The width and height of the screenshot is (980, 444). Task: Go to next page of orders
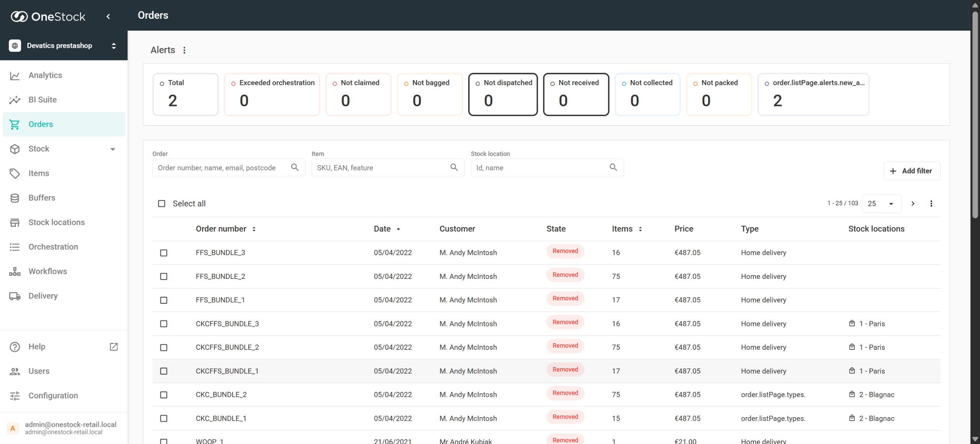click(913, 203)
